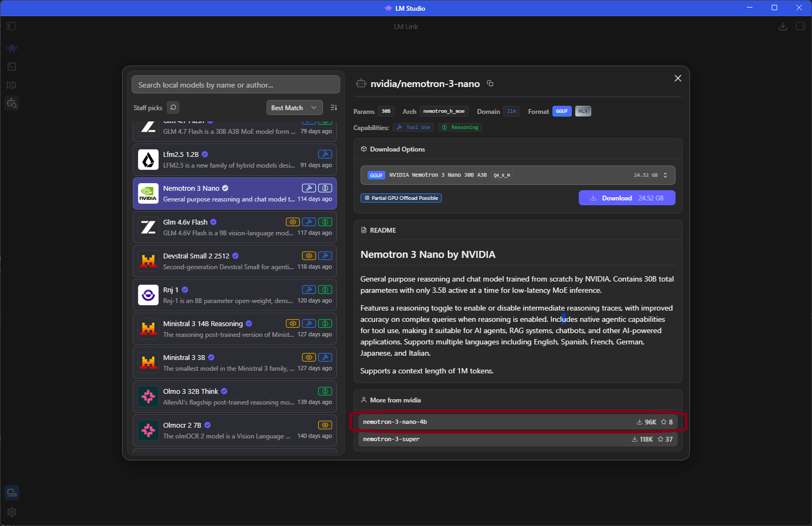
Task: Focus the Search local models input field
Action: pos(236,85)
